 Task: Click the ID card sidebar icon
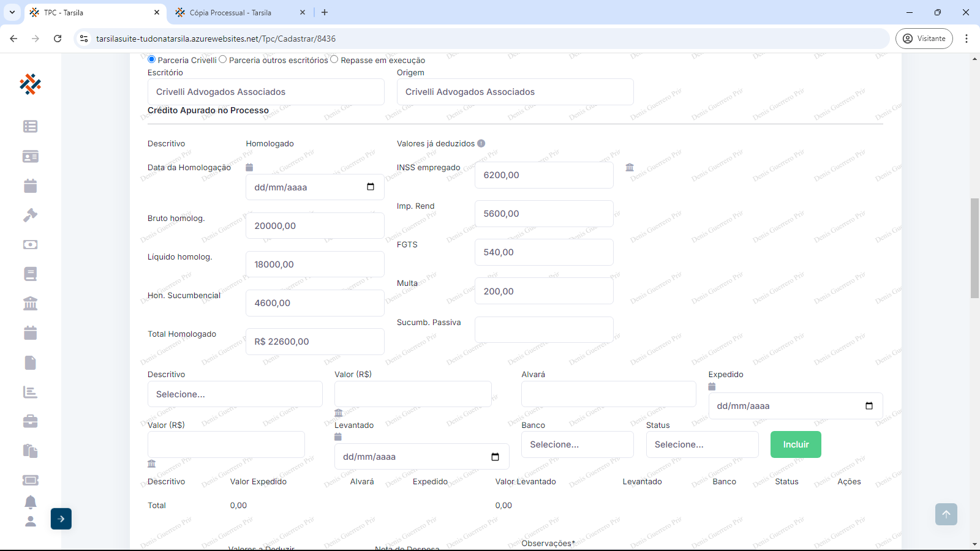[x=30, y=156]
